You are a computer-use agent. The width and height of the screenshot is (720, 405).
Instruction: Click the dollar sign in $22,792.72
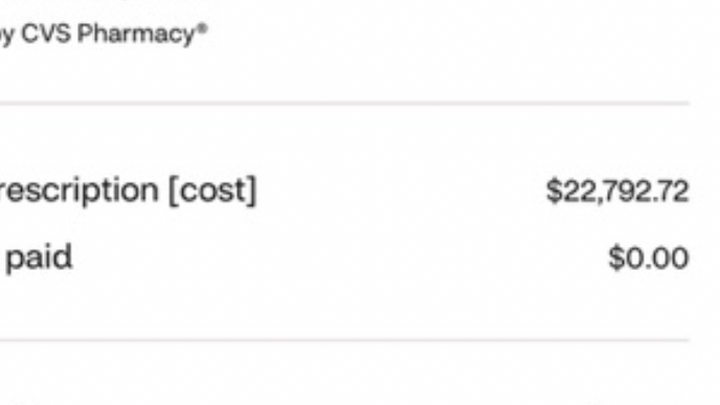coord(552,192)
